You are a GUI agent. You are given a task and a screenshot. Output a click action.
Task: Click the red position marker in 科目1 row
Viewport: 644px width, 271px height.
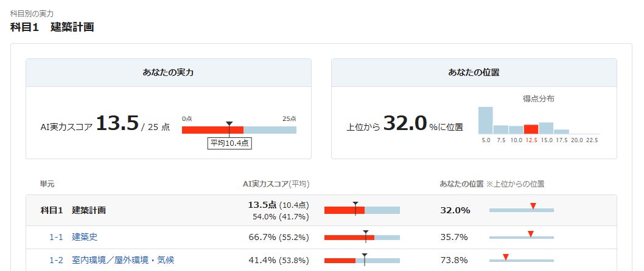[x=533, y=207]
